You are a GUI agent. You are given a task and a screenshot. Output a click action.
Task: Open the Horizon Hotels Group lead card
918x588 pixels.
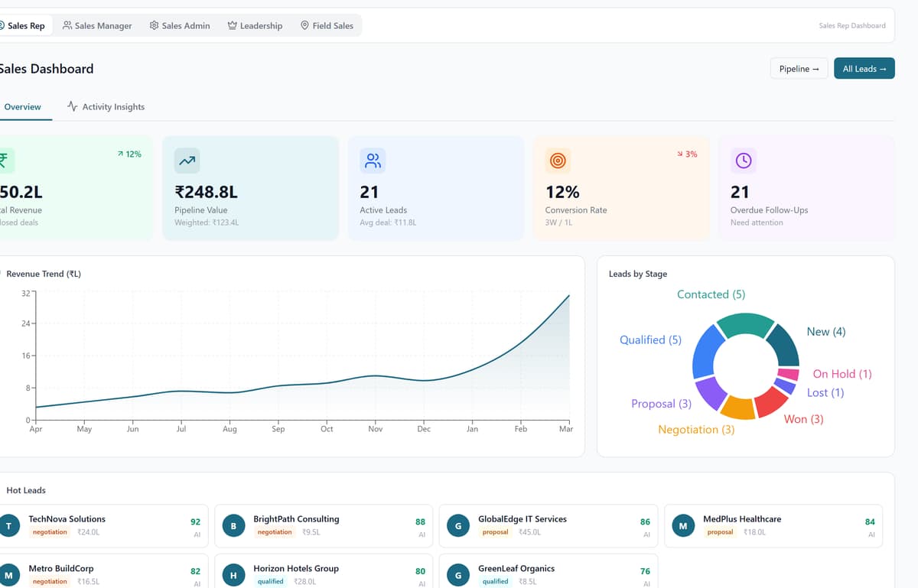(324, 571)
